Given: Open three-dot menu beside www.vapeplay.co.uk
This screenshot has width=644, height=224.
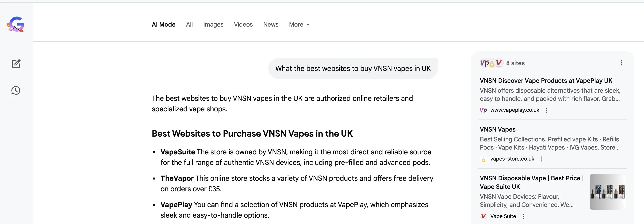Looking at the screenshot, I should (546, 110).
